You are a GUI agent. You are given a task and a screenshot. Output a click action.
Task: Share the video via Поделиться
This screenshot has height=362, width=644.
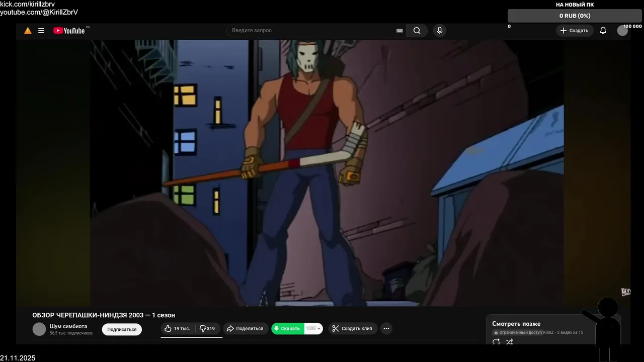pos(245,328)
